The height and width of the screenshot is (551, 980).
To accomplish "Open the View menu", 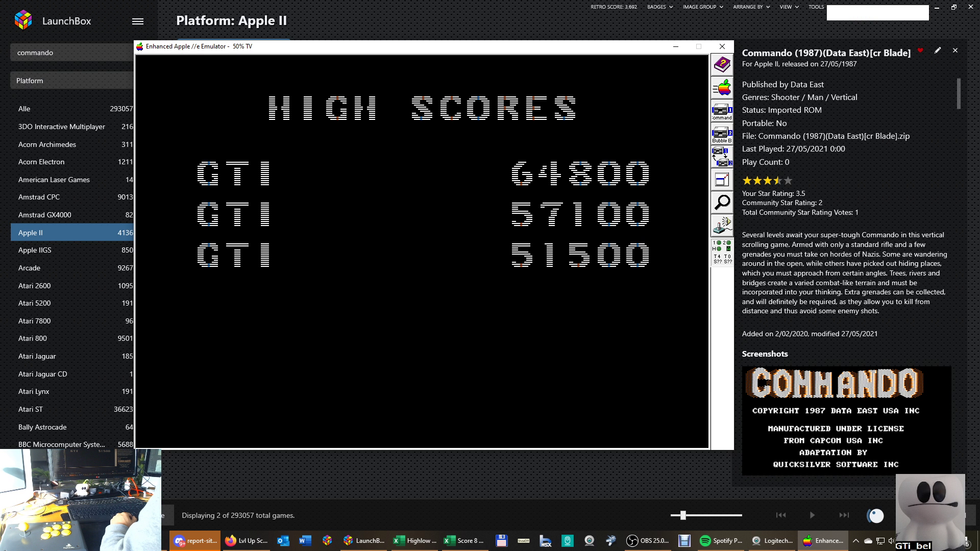I will (x=789, y=7).
